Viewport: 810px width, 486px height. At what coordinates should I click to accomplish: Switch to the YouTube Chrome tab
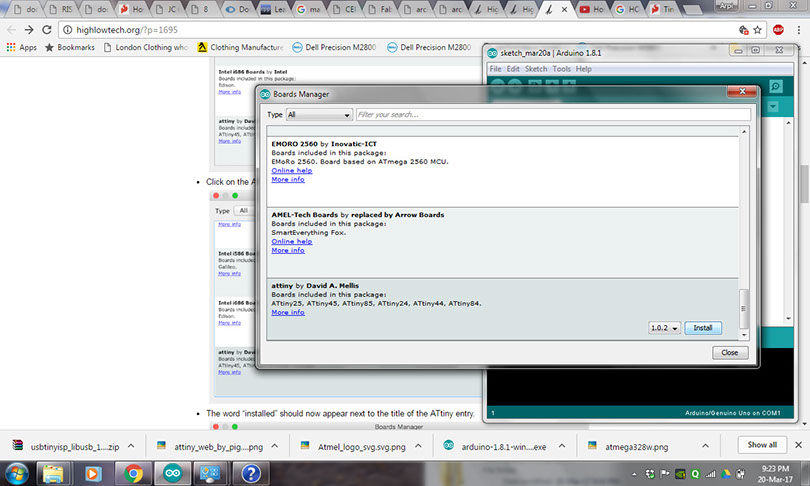tap(592, 9)
